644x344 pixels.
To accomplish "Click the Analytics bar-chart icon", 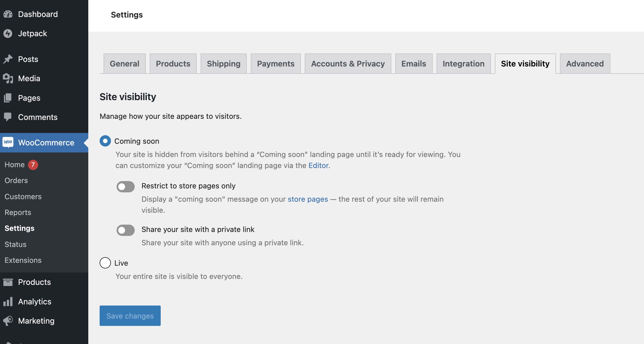I will [x=8, y=301].
